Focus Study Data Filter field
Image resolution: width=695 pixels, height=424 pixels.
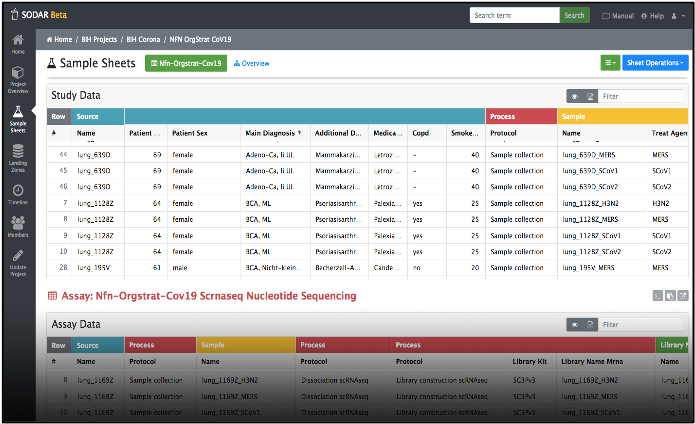coord(640,96)
